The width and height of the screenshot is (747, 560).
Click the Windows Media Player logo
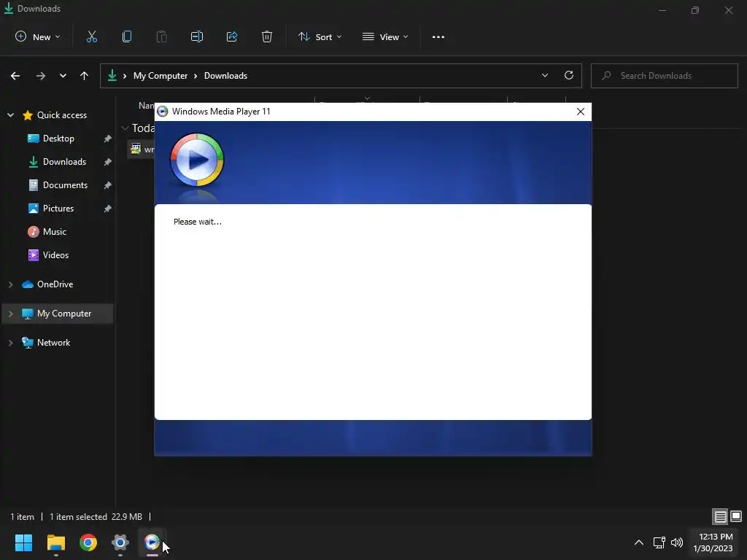tap(197, 160)
